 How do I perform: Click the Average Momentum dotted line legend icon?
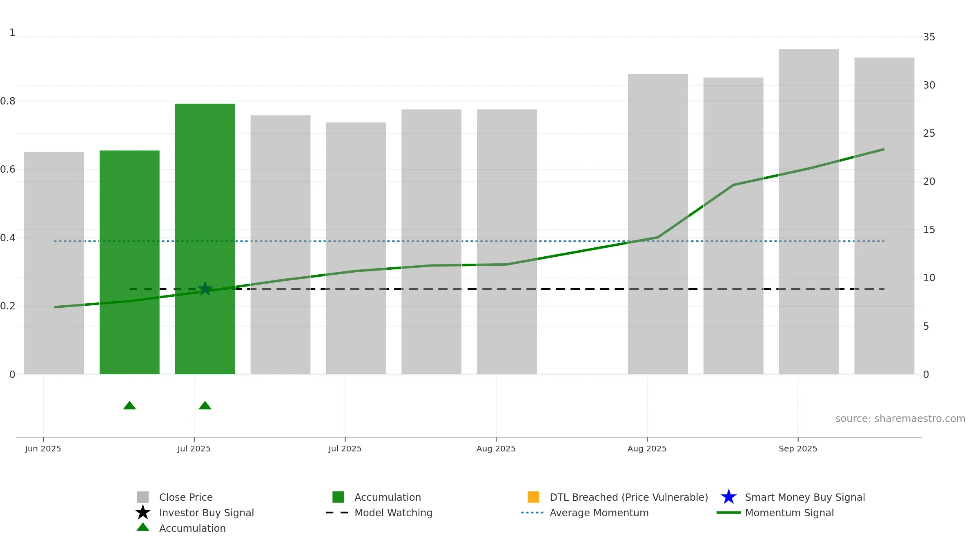pyautogui.click(x=532, y=513)
